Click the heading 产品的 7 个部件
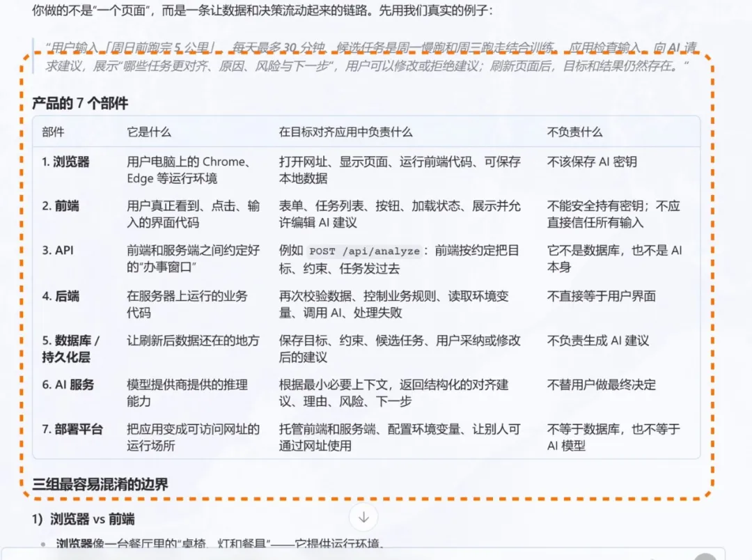 (80, 103)
